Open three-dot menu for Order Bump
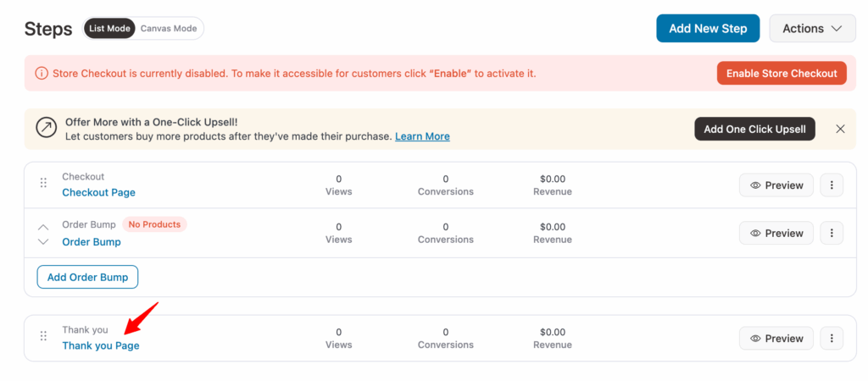 click(832, 233)
